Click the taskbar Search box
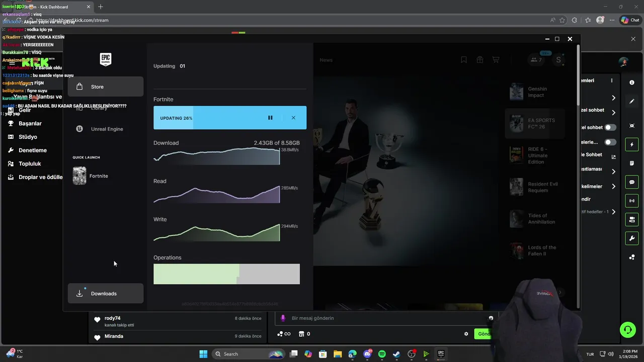Viewport: 644px width, 362px height. pyautogui.click(x=248, y=354)
